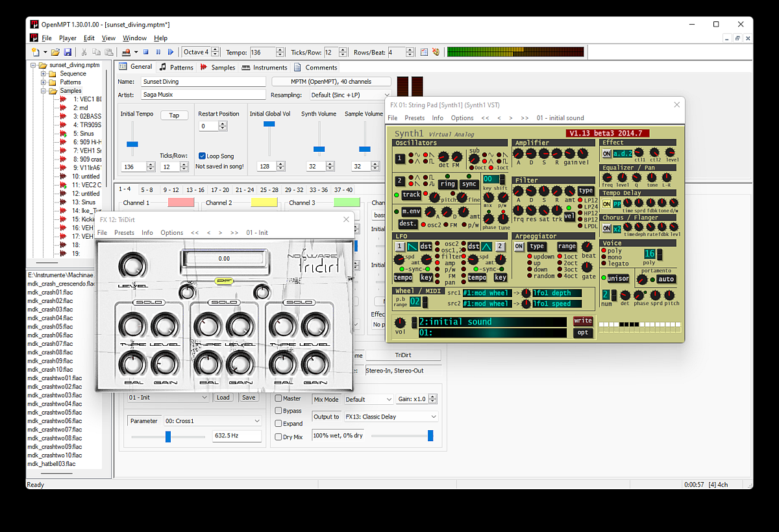Screen dimensions: 779x532
Task: Click the Synth1 write button
Action: 583,321
